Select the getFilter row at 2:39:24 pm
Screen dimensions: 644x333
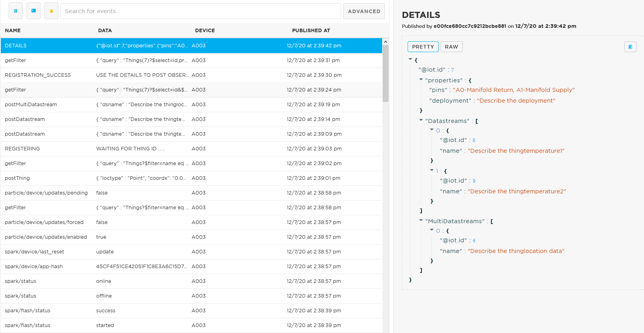point(191,90)
